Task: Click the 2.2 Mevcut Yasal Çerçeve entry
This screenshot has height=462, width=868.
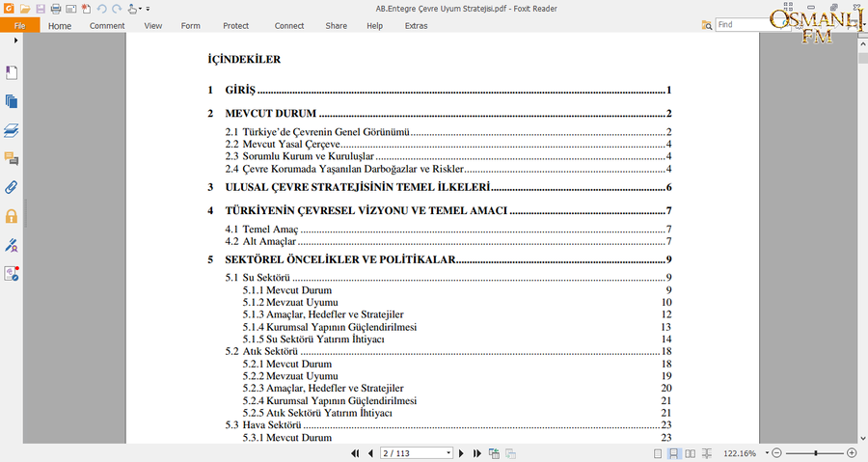Action: click(448, 145)
